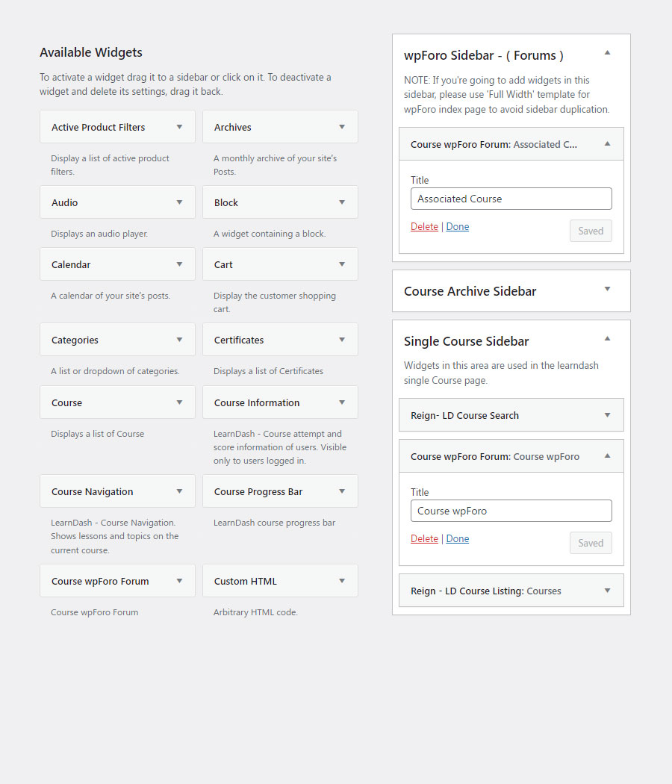Viewport: 672px width, 784px height.
Task: Expand the Calendar widget arrow
Action: [x=179, y=264]
